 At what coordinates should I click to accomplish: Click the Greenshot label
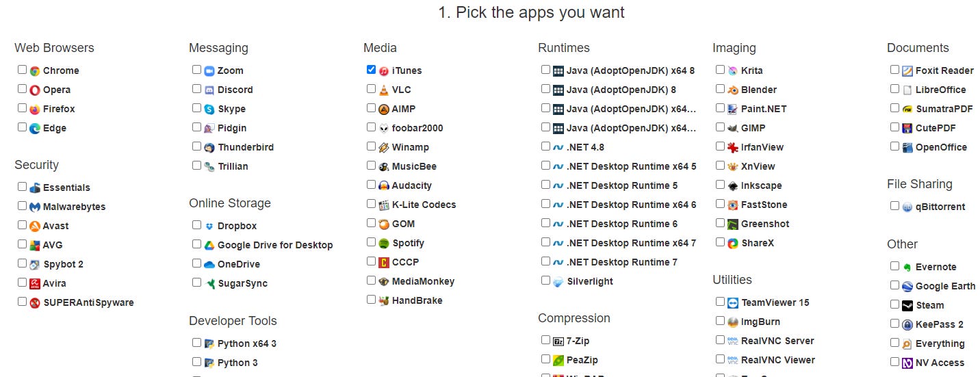point(765,224)
